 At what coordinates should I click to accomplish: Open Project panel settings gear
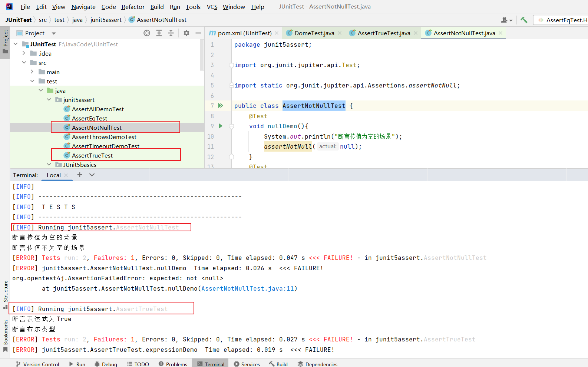(x=186, y=33)
